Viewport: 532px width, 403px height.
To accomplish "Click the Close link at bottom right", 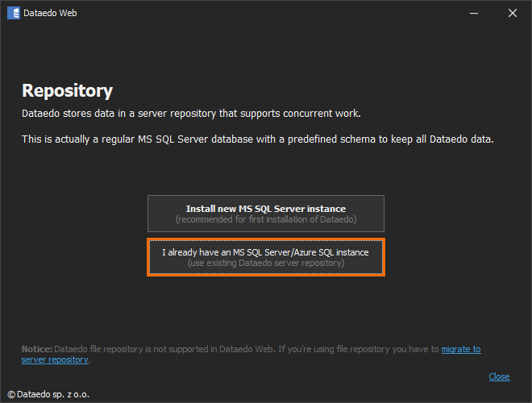I will click(x=499, y=376).
